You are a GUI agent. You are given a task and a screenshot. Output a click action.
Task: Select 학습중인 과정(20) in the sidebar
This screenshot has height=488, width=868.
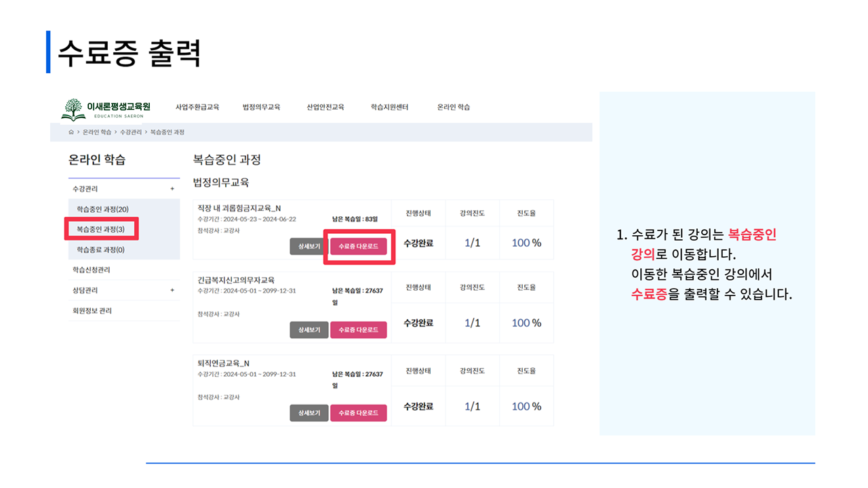click(x=102, y=209)
